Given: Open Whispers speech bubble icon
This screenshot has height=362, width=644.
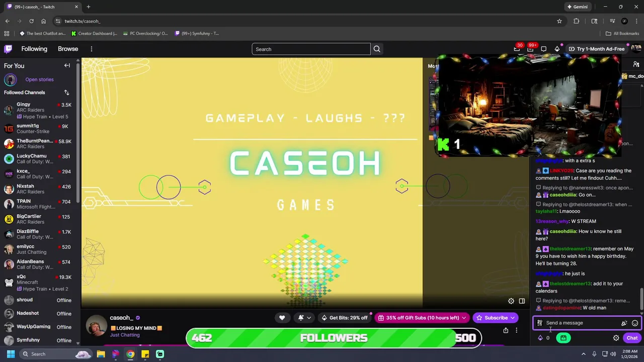Looking at the screenshot, I should [543, 49].
